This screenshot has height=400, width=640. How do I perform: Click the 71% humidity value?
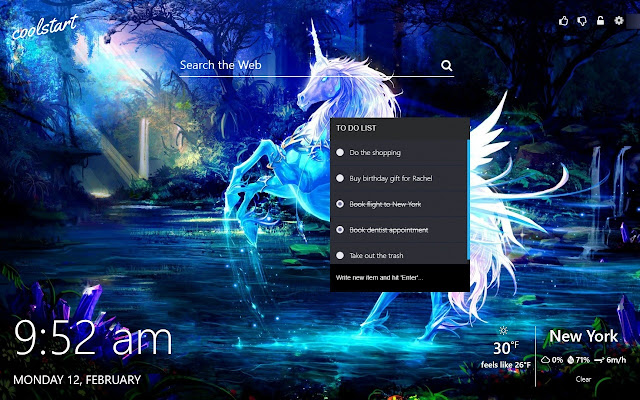click(583, 360)
